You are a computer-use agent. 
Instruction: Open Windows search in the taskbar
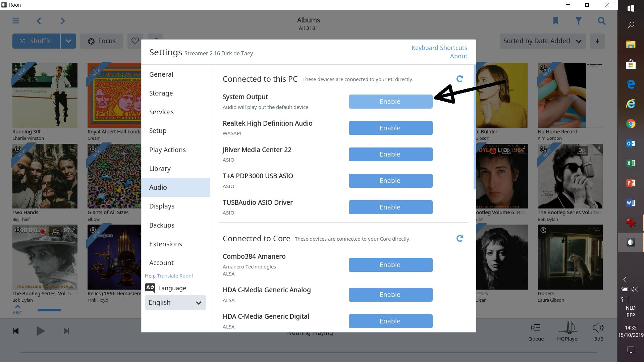tap(631, 25)
